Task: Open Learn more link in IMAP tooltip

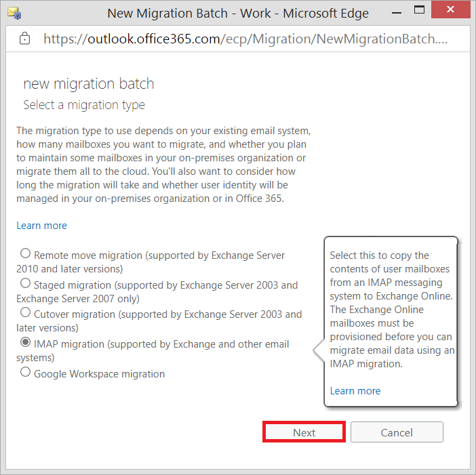Action: click(355, 391)
